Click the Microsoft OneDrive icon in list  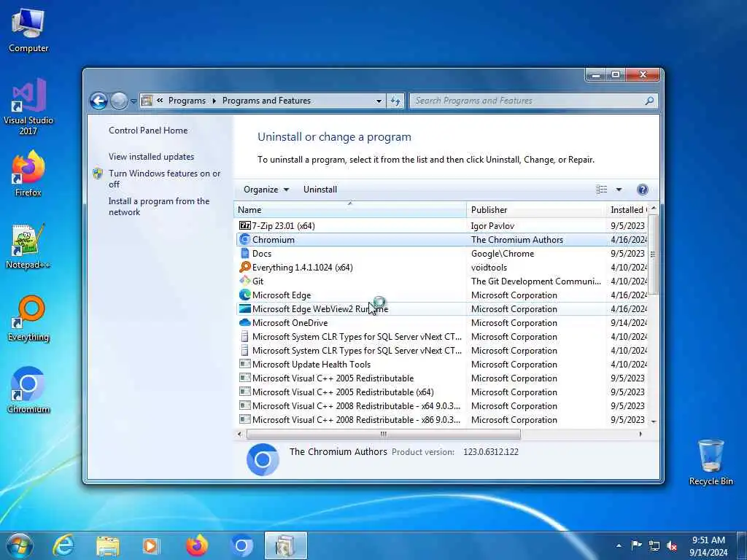(x=245, y=322)
